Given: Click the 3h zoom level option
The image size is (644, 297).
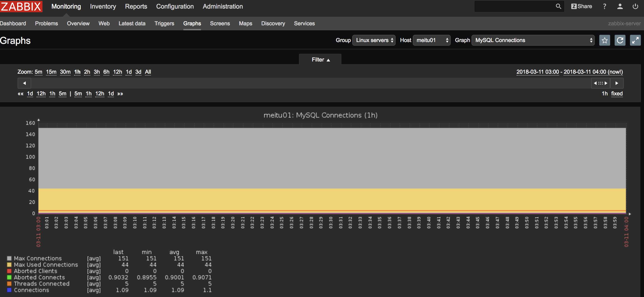Looking at the screenshot, I should pos(96,72).
